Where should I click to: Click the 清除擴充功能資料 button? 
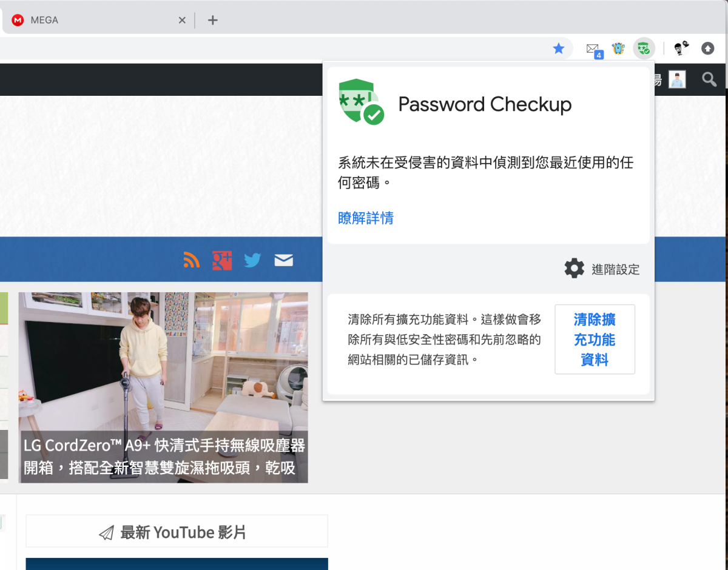(x=595, y=340)
